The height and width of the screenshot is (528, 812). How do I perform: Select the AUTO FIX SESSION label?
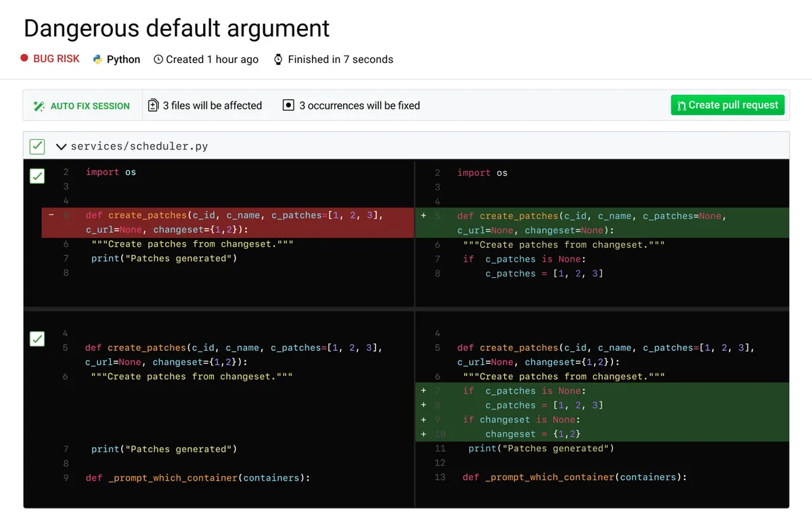(90, 106)
